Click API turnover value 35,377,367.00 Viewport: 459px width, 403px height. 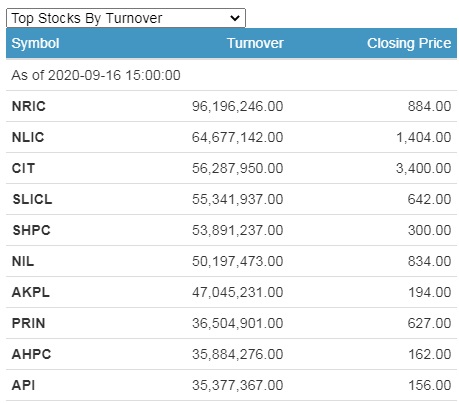coord(237,385)
